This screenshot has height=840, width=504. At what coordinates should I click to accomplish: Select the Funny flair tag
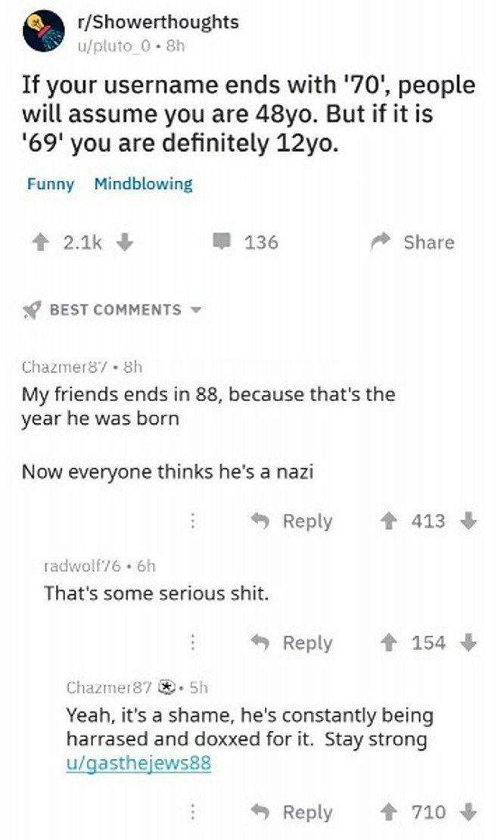(x=51, y=184)
